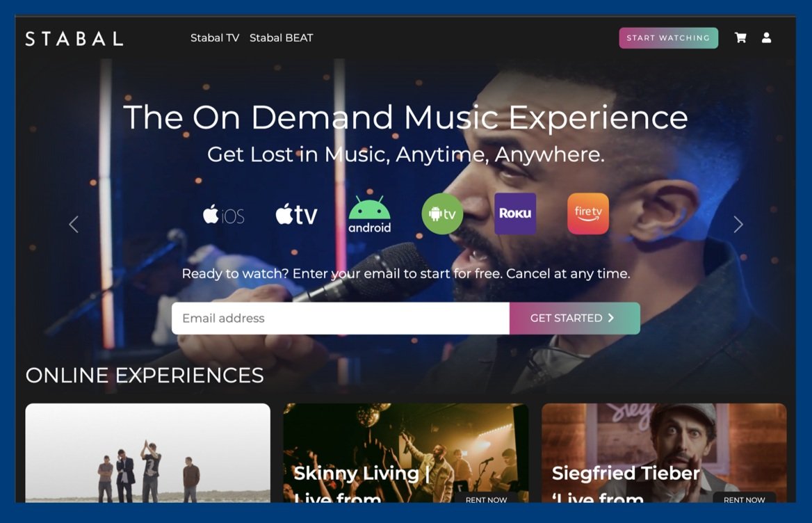This screenshot has width=812, height=523.
Task: Click the START WATCHING button
Action: click(669, 38)
